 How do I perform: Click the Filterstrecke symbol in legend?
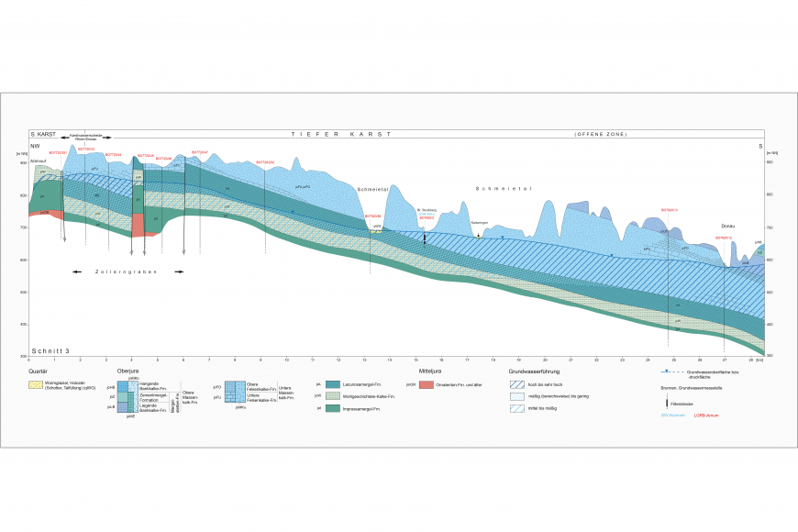669,403
